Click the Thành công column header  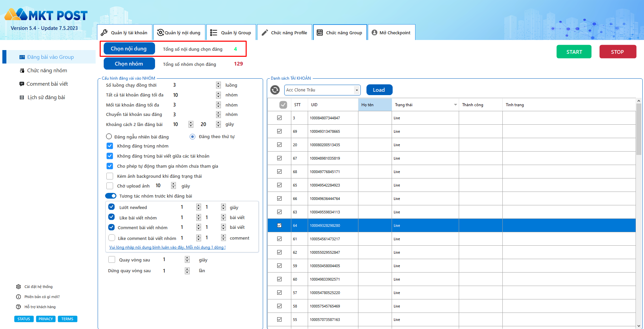pyautogui.click(x=481, y=105)
